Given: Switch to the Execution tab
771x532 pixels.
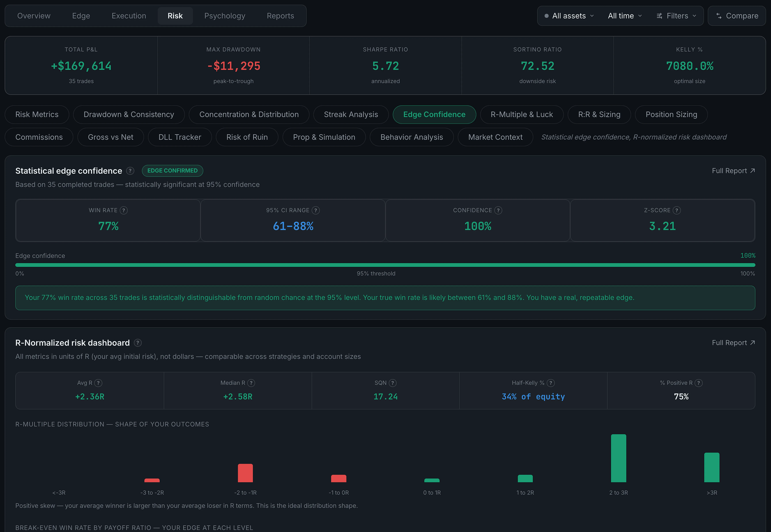Looking at the screenshot, I should coord(129,16).
